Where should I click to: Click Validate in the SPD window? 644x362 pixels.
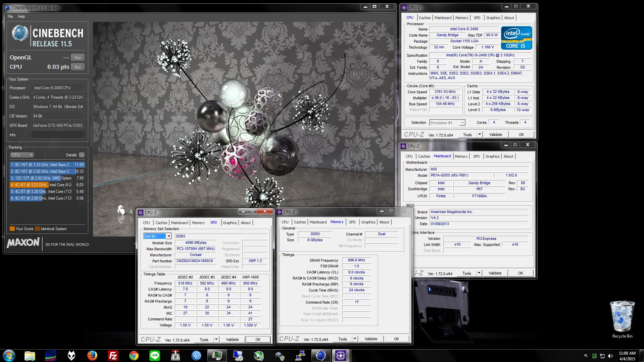232,340
